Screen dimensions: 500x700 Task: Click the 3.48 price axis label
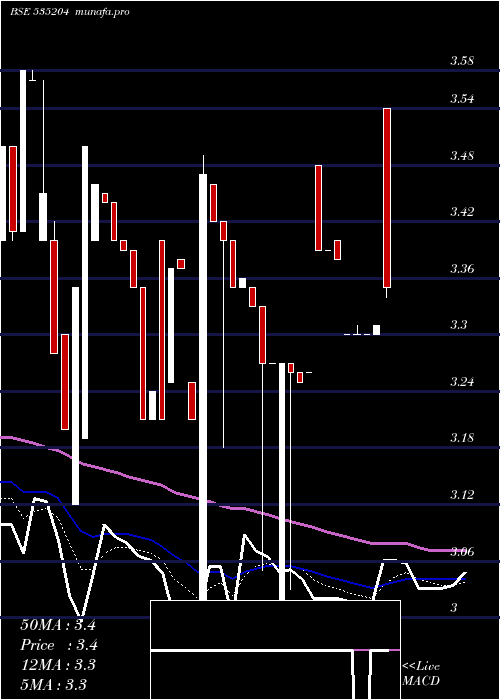click(462, 156)
